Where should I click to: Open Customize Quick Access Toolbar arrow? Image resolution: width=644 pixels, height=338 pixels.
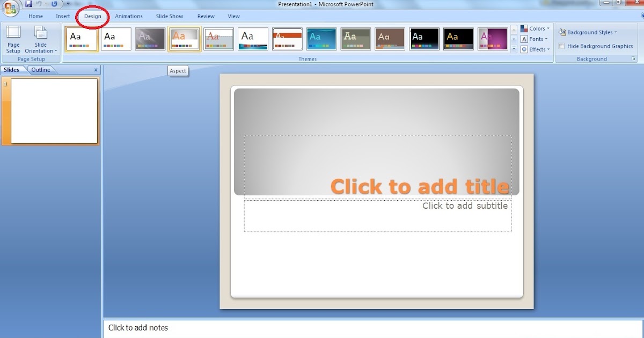68,4
